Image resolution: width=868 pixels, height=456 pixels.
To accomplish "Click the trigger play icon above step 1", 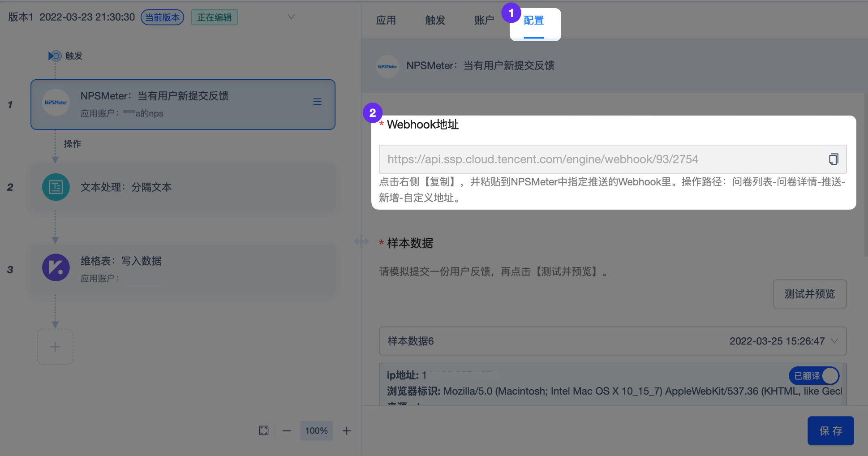I will [55, 56].
